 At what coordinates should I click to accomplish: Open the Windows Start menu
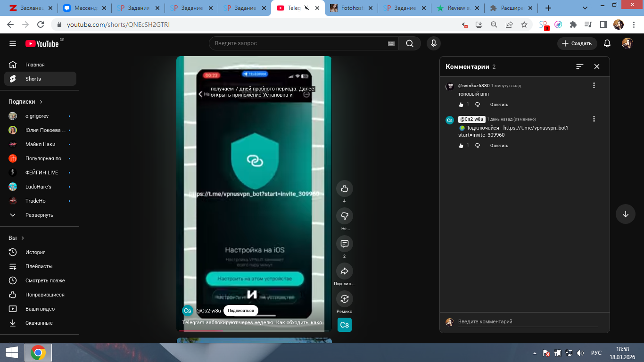[12, 353]
